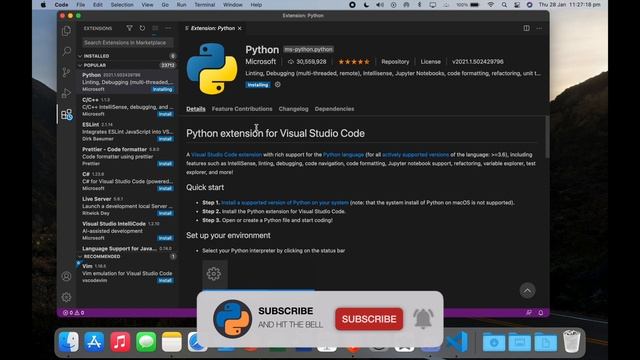
Task: Install the ESLint extension
Action: pyautogui.click(x=165, y=139)
